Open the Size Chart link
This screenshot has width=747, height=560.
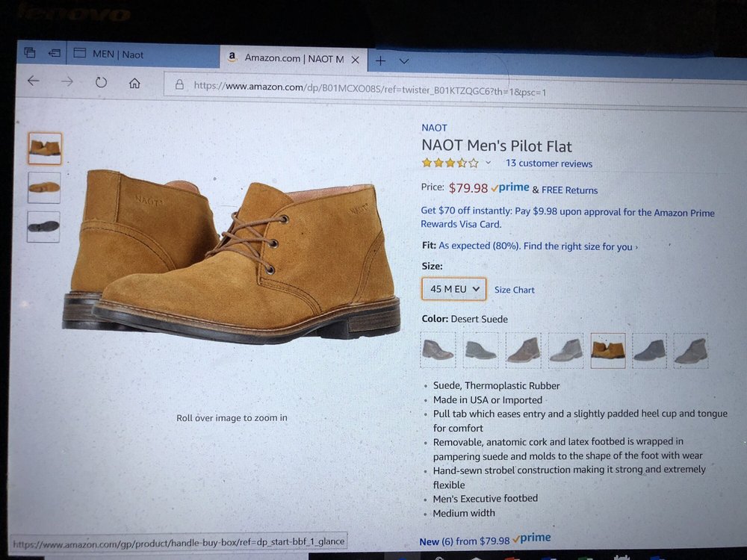[x=514, y=290]
